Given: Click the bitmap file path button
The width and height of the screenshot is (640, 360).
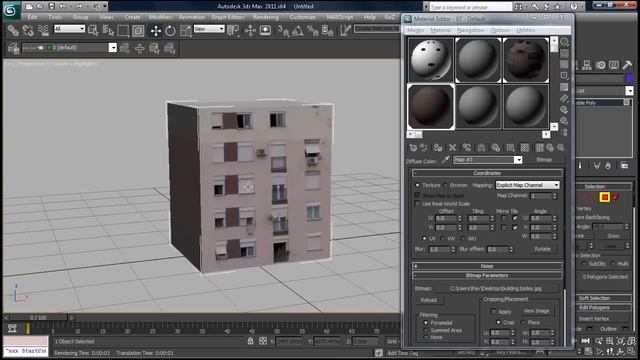Looking at the screenshot, I should click(496, 289).
